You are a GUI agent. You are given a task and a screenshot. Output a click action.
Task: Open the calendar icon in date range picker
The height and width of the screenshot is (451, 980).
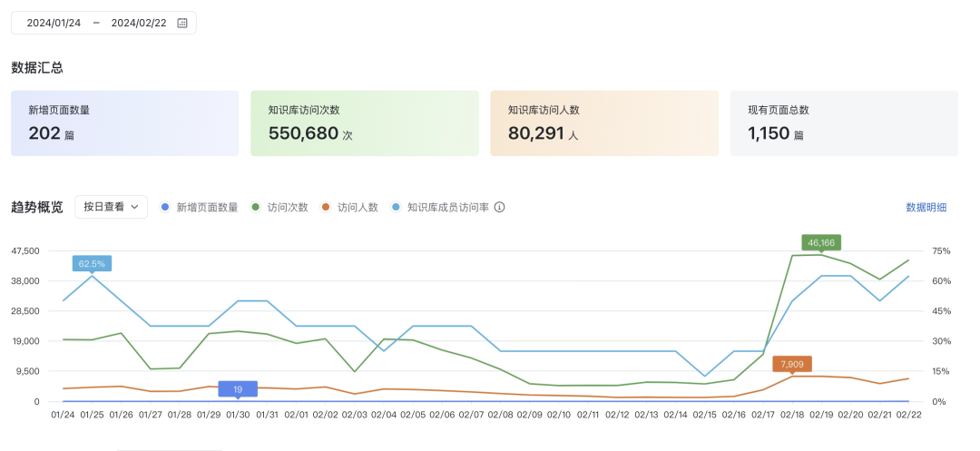pyautogui.click(x=181, y=23)
